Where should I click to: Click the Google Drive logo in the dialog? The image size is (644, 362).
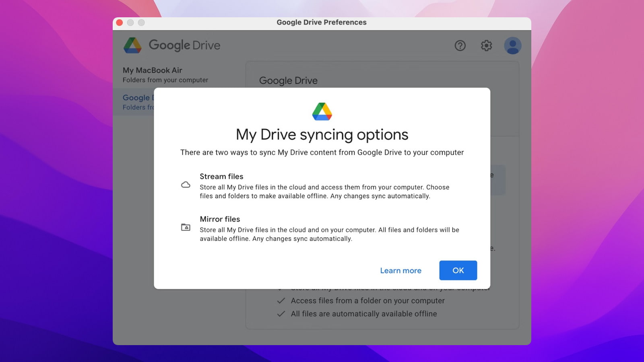322,111
